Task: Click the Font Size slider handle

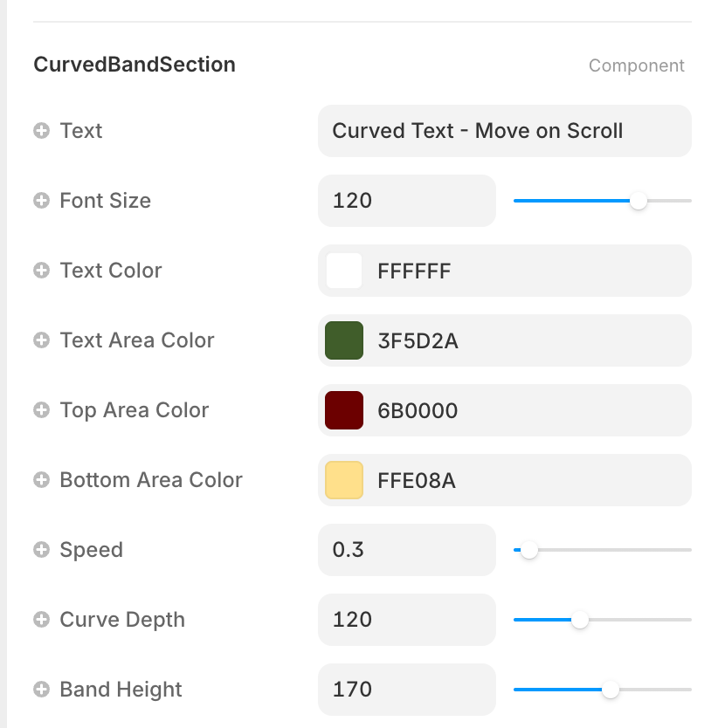Action: [x=639, y=201]
